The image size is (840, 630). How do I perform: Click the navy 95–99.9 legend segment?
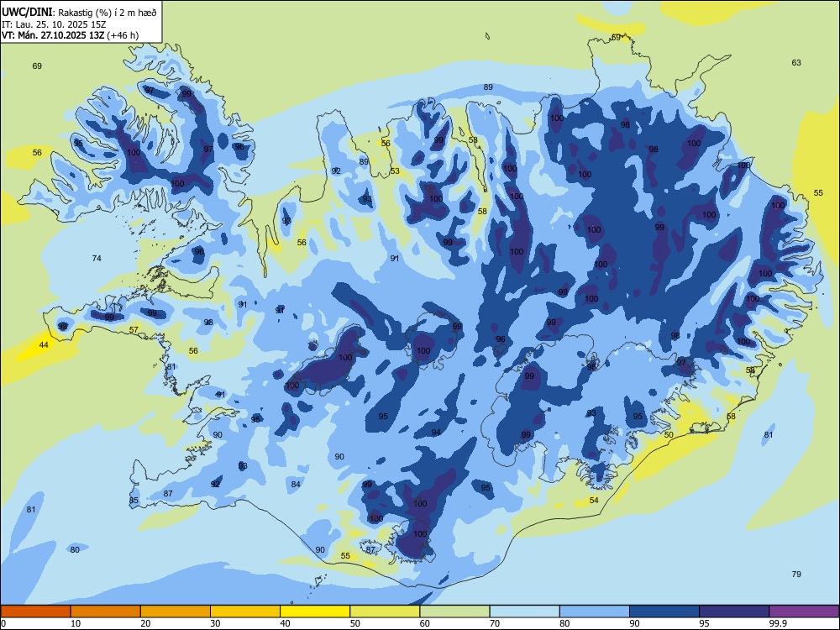pos(734,612)
